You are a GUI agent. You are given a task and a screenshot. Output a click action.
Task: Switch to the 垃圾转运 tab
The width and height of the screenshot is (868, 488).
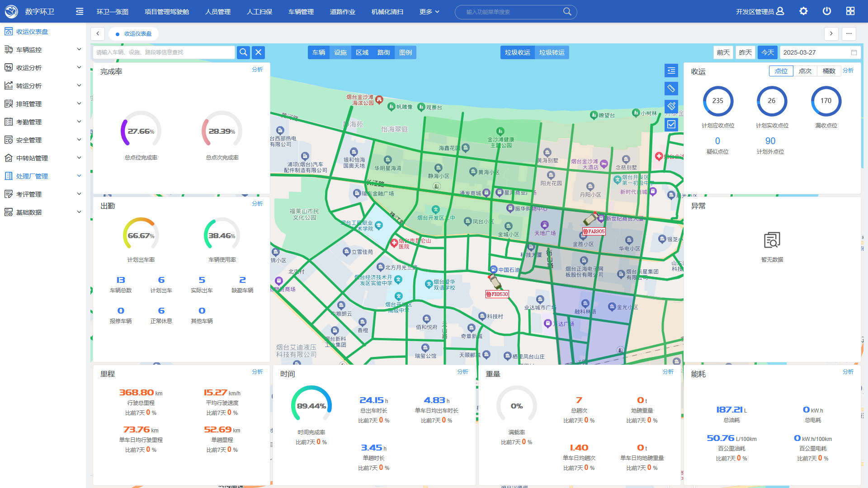(552, 52)
